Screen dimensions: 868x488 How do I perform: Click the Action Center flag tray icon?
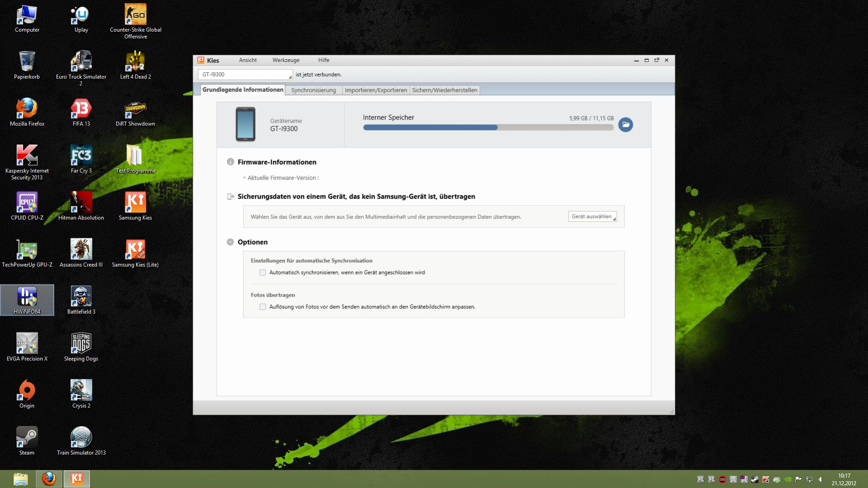pyautogui.click(x=798, y=479)
